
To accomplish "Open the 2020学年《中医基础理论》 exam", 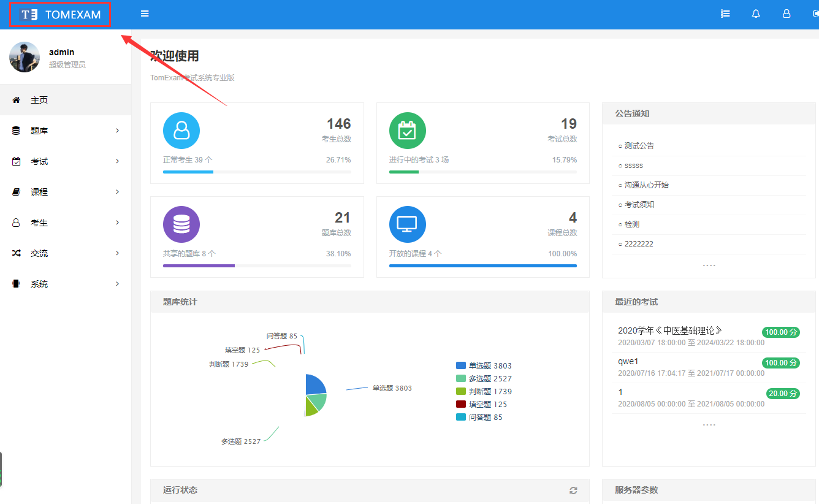I will pos(670,330).
